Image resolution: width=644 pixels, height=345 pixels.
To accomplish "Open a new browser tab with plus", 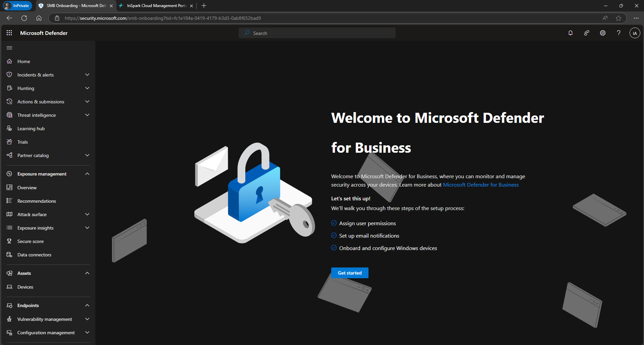I will tap(204, 6).
